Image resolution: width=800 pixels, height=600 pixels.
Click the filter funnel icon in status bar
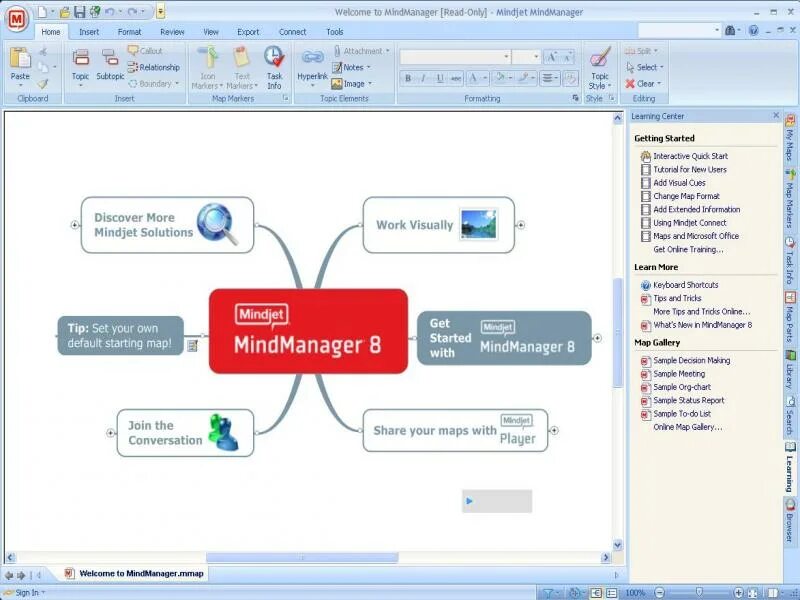[x=548, y=593]
